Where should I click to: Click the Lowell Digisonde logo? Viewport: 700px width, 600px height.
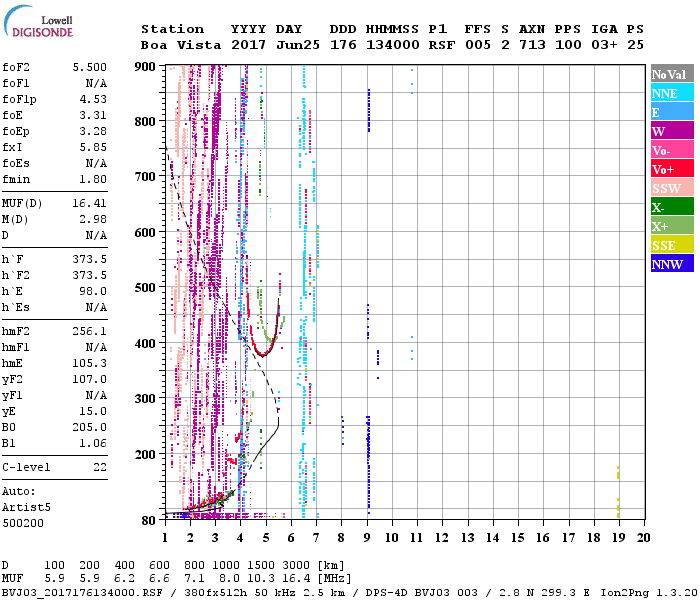(39, 22)
